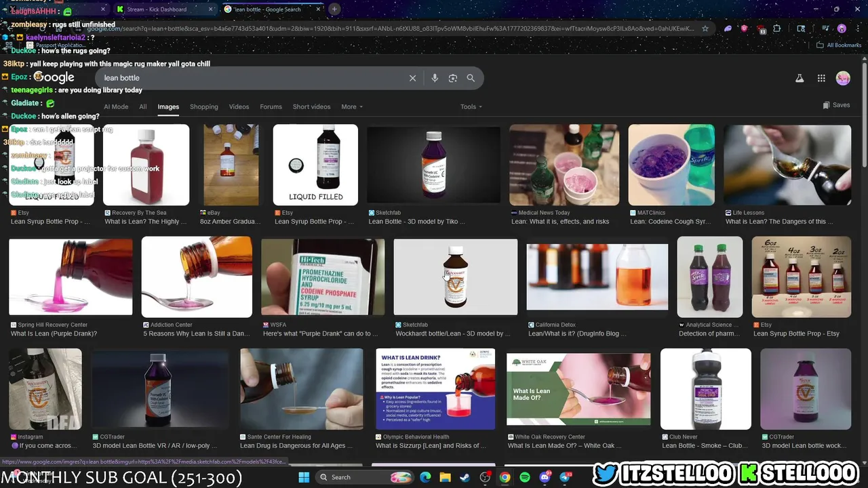Select the Images tab
868x488 pixels.
pos(168,107)
